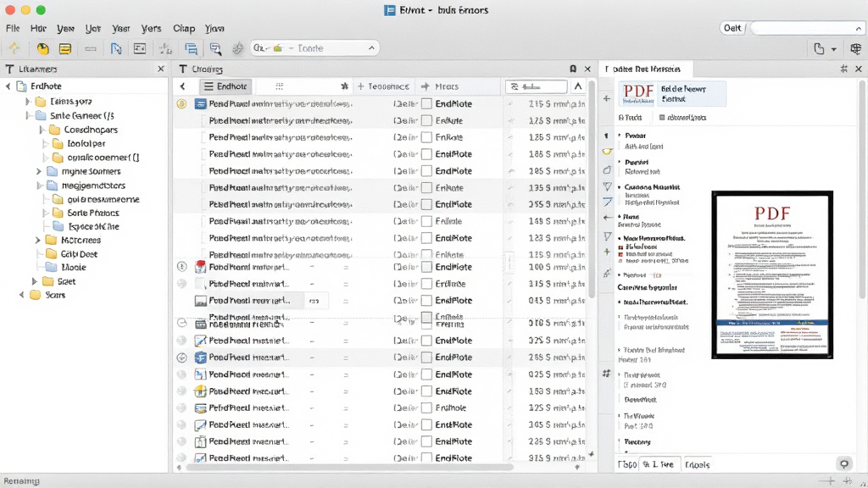This screenshot has width=868, height=488.
Task: Click the find magnifier toolbar icon
Action: 215,48
